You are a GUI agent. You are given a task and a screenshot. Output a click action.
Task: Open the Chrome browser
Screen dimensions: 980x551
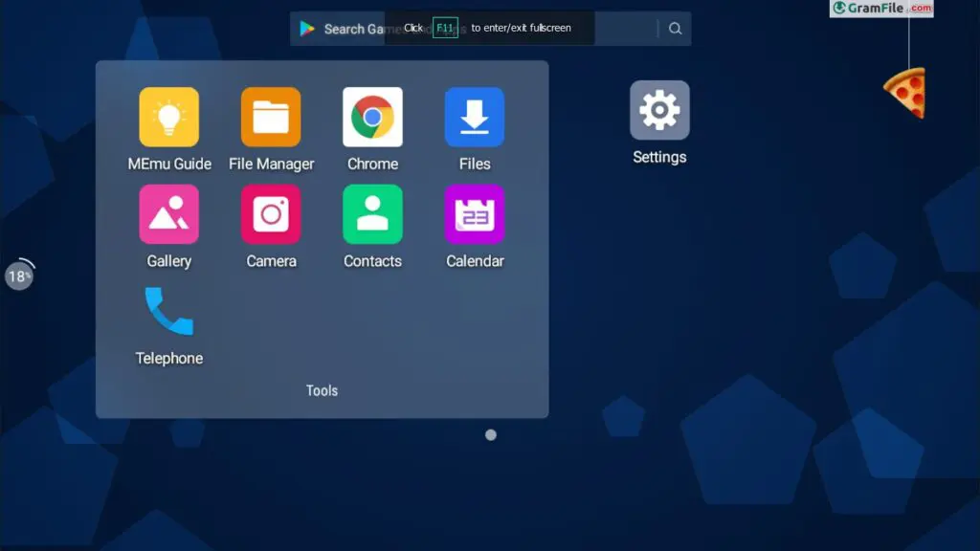[372, 117]
